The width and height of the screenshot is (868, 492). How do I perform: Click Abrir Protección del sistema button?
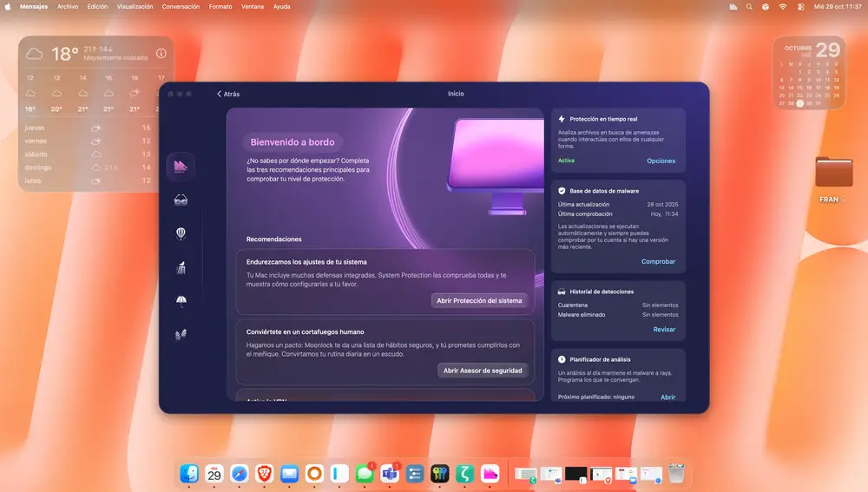click(x=479, y=300)
